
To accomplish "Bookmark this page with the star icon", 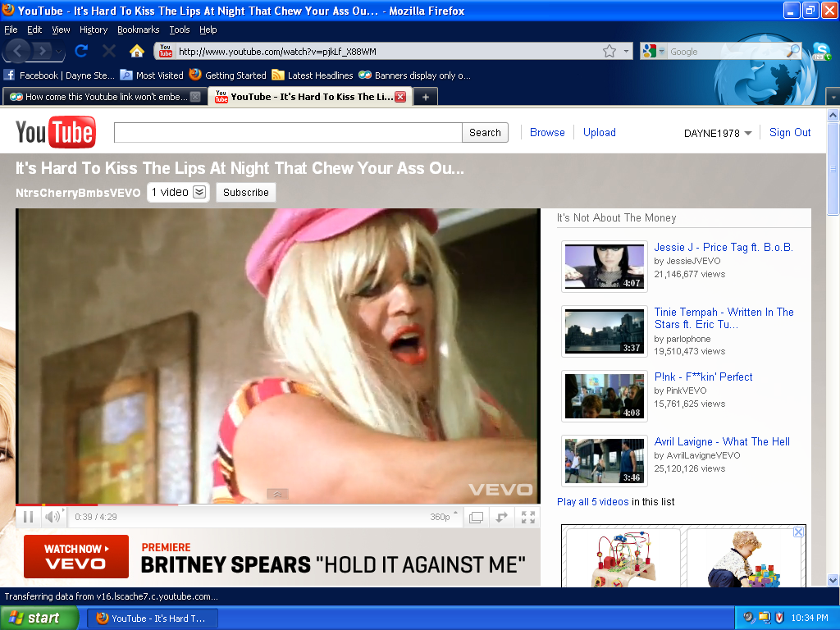I will (x=609, y=51).
